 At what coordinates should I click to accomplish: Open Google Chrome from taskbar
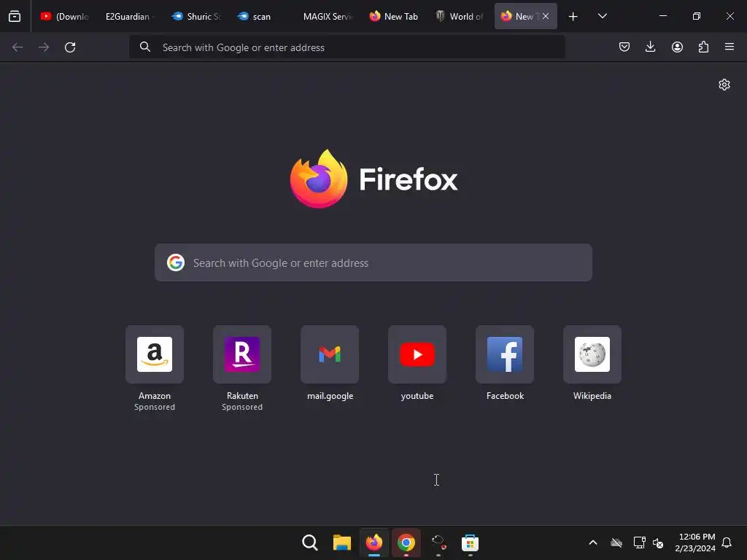pyautogui.click(x=406, y=542)
